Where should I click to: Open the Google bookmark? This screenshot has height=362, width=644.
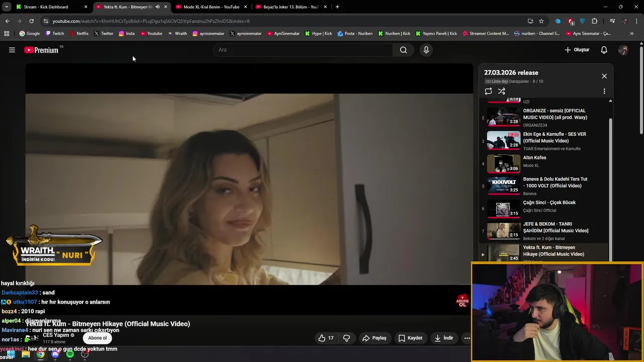30,34
